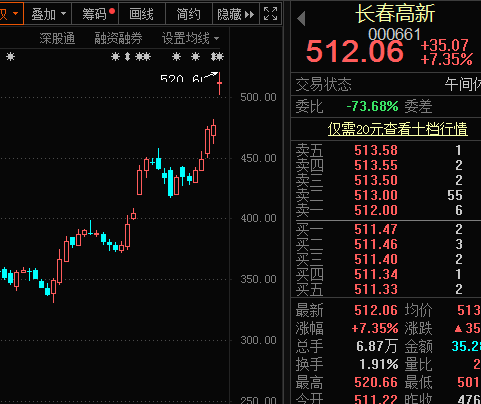Select 买一 price 511.47
481x404 pixels.
[x=376, y=229]
